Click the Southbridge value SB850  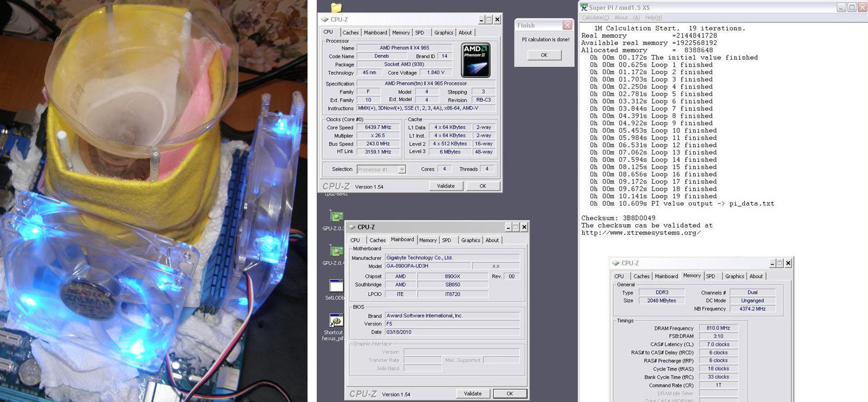pyautogui.click(x=453, y=284)
